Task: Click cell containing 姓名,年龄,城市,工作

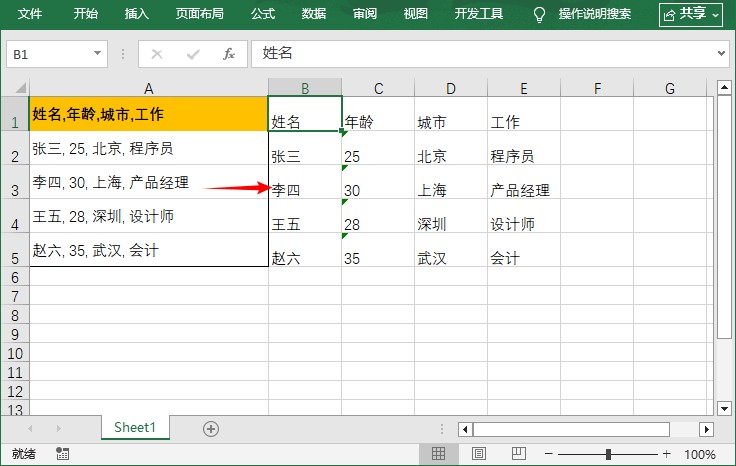Action: pyautogui.click(x=148, y=114)
